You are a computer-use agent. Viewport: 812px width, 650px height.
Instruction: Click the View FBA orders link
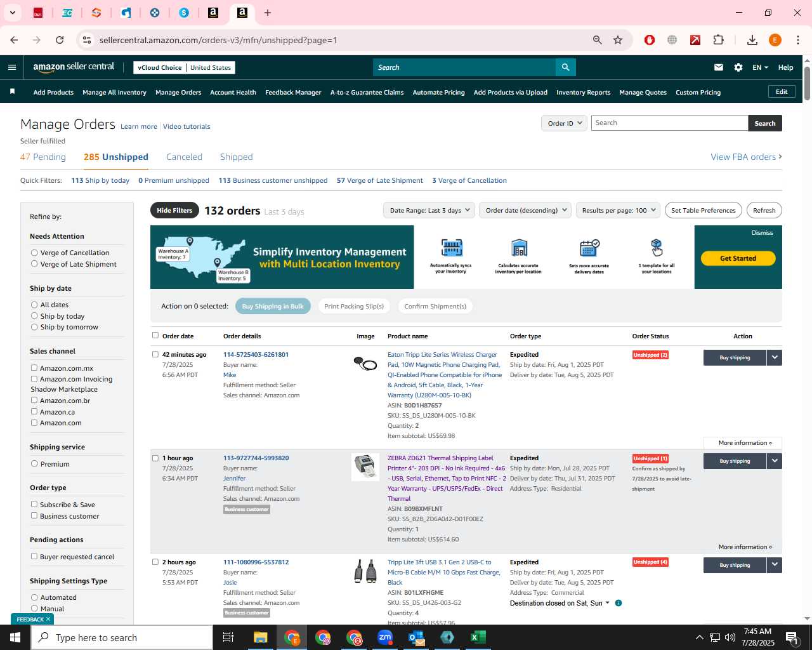click(x=746, y=157)
